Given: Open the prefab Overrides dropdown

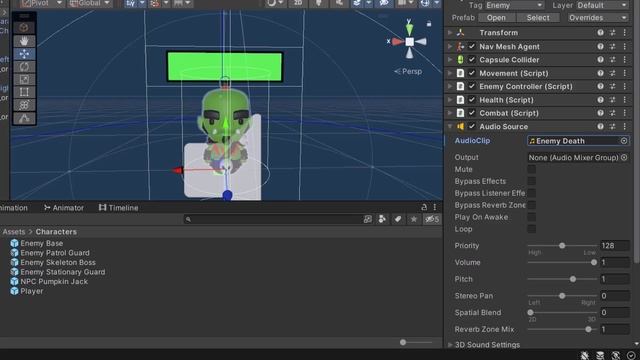Looking at the screenshot, I should tap(598, 18).
